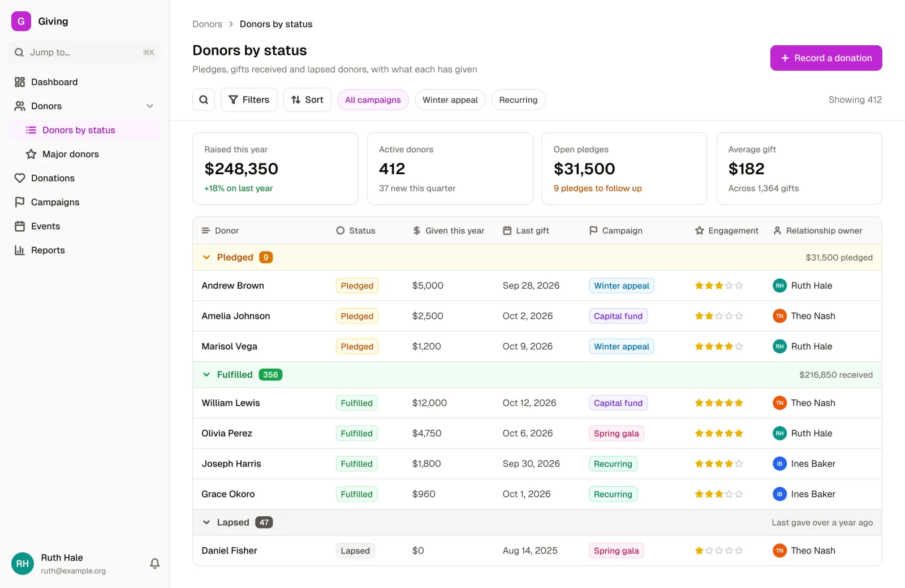Select Donors by status sidebar item
905x588 pixels.
[x=85, y=130]
